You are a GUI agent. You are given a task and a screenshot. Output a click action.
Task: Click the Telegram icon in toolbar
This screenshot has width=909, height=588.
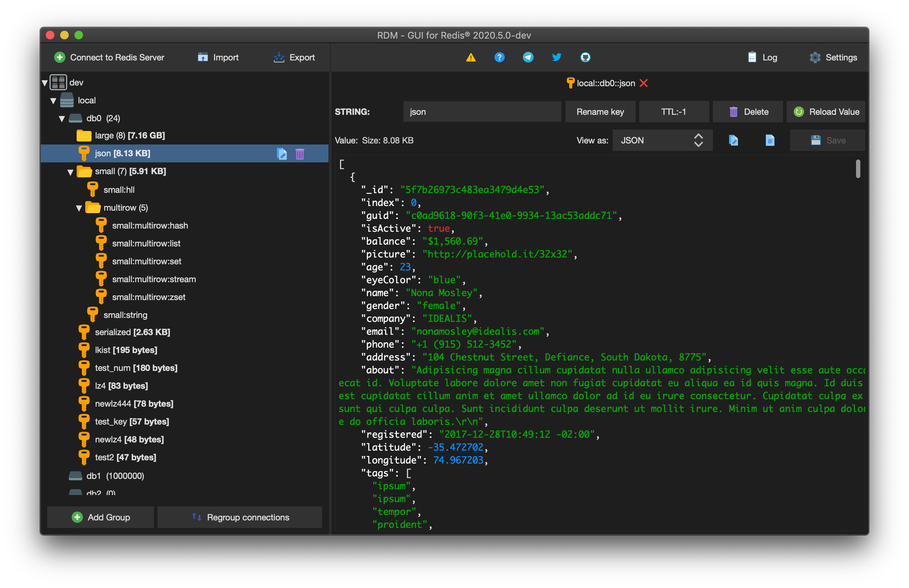click(528, 57)
